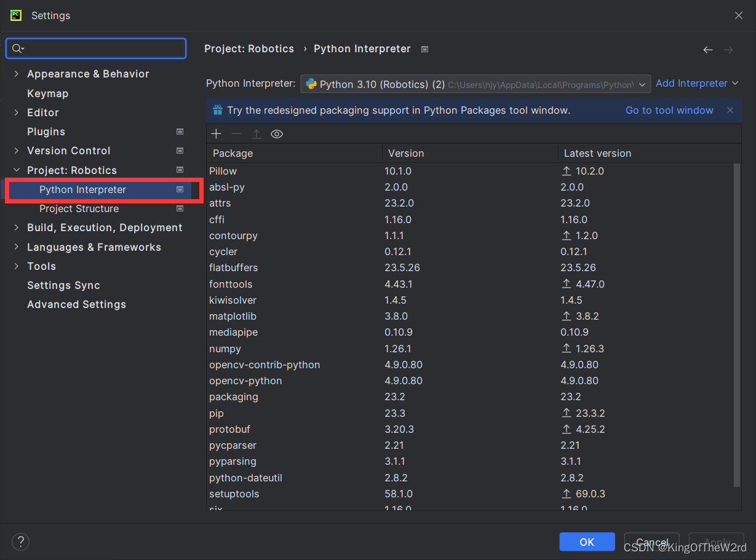Upgrade Pillow to 10.2.0 via its arrow icon
The image size is (756, 560).
coord(567,171)
